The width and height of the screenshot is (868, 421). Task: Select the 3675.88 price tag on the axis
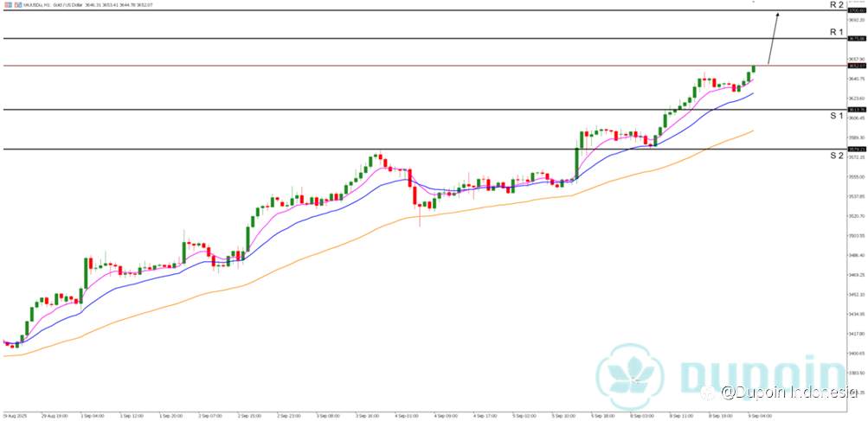(857, 38)
